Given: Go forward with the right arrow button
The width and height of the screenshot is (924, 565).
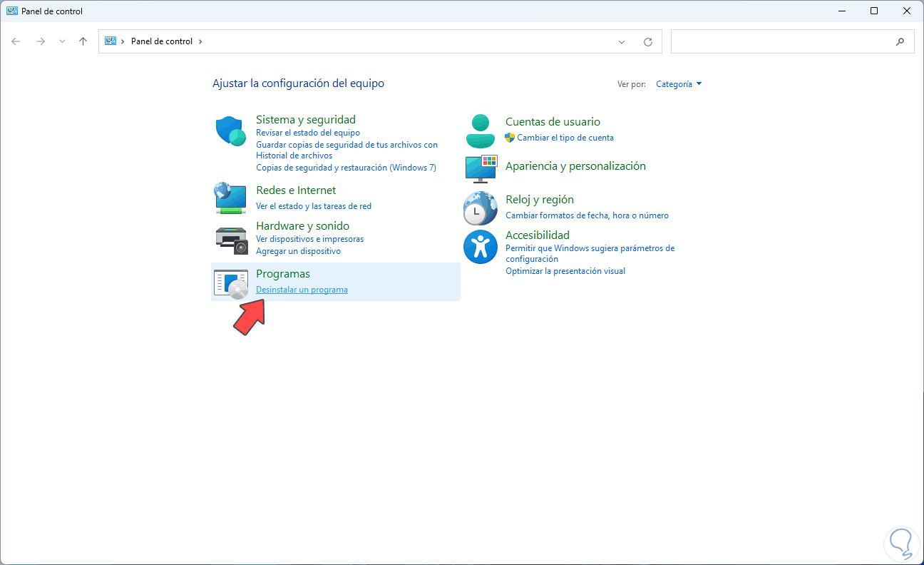Looking at the screenshot, I should tap(41, 41).
